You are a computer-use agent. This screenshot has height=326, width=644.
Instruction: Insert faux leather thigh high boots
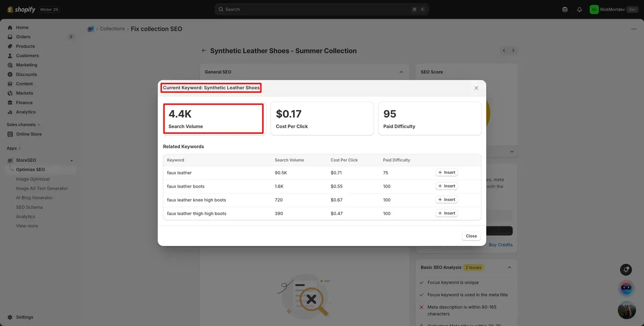point(447,213)
